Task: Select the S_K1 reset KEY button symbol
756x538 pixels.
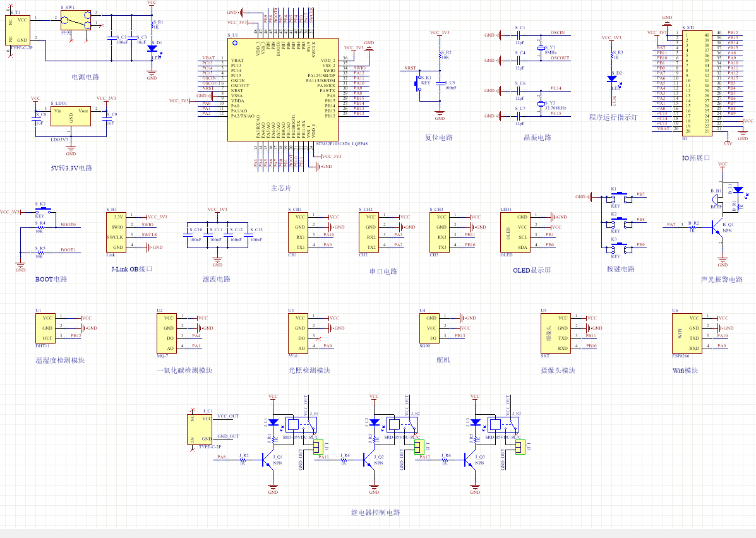Action: (x=419, y=83)
